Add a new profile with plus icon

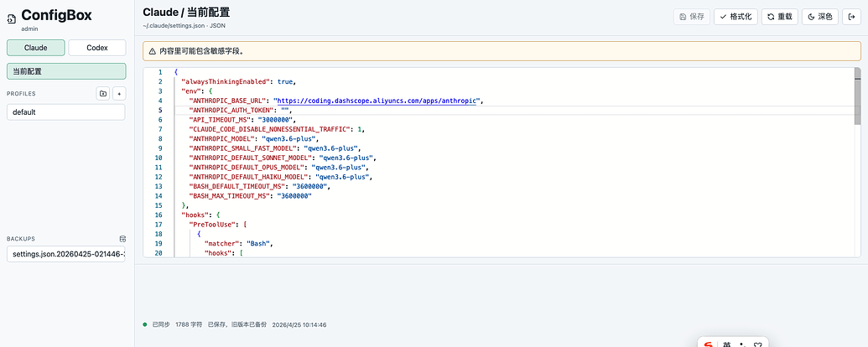click(120, 94)
